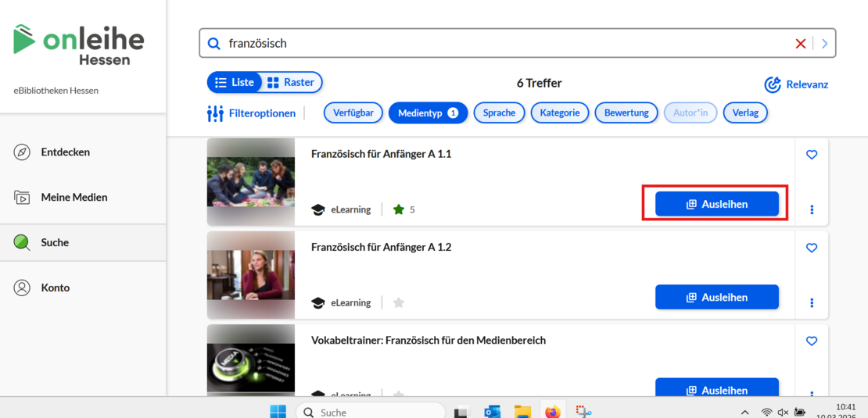Favorite Französisch für Anfänger A 1.1 heart
Screen dimensions: 868x418
[x=812, y=155]
